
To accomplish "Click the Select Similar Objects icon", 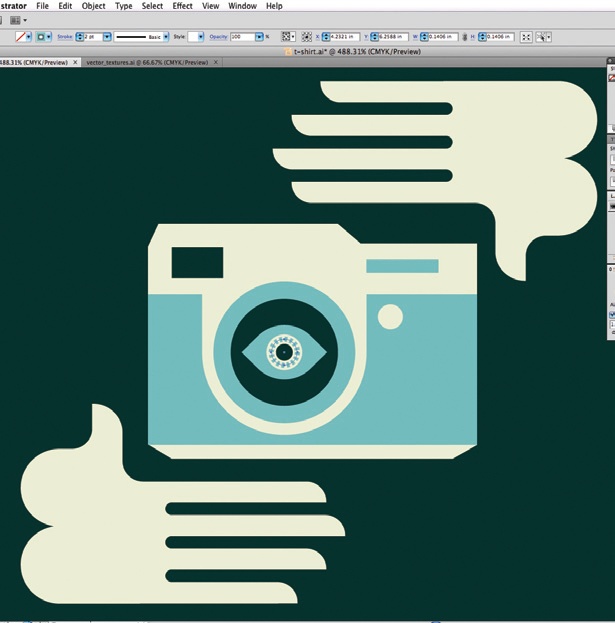I will pos(541,37).
